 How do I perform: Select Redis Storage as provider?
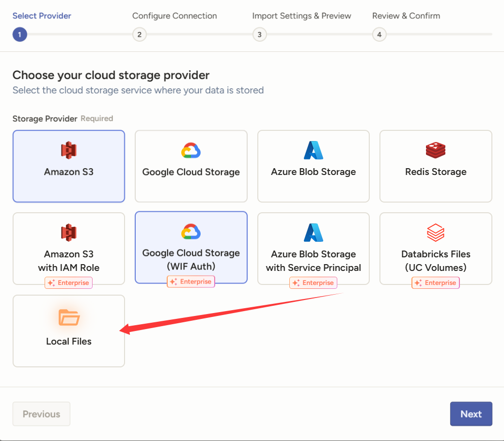(436, 166)
